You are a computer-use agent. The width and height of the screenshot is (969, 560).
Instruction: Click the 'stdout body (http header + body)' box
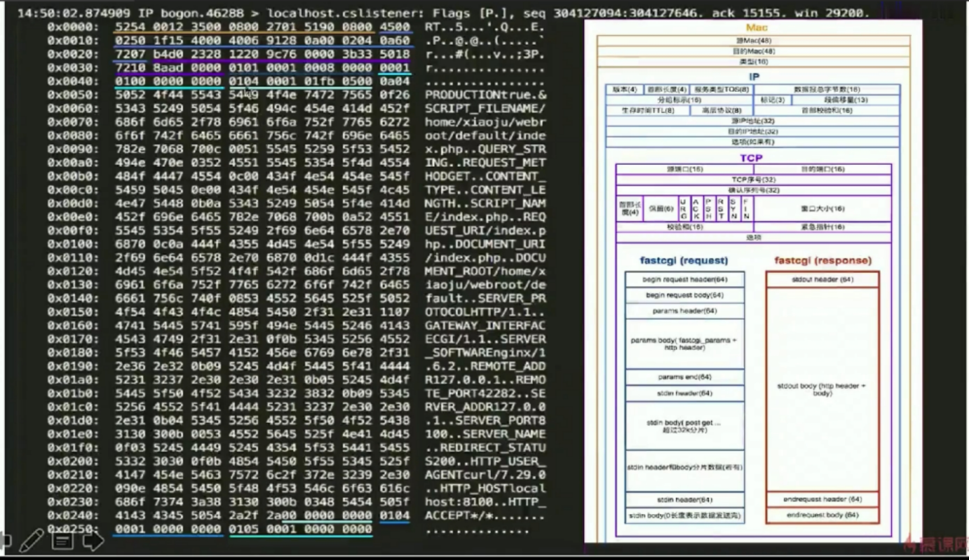(x=822, y=389)
